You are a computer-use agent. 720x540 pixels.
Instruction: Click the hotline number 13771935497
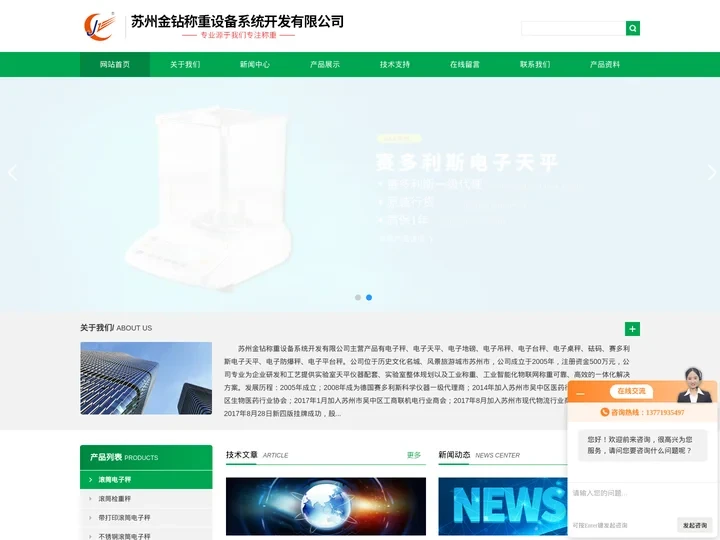coord(665,412)
